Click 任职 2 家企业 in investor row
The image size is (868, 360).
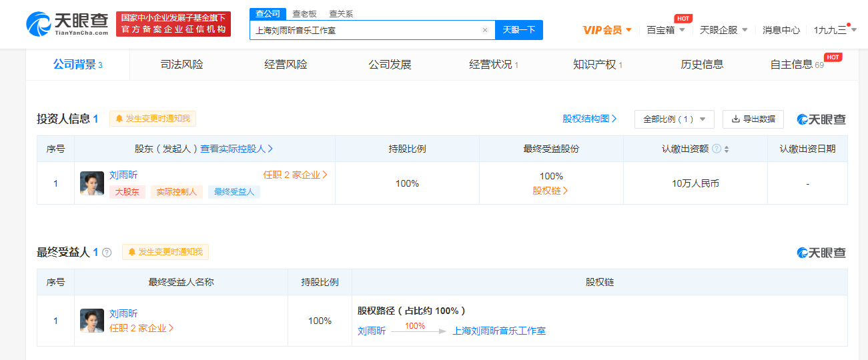[x=295, y=175]
